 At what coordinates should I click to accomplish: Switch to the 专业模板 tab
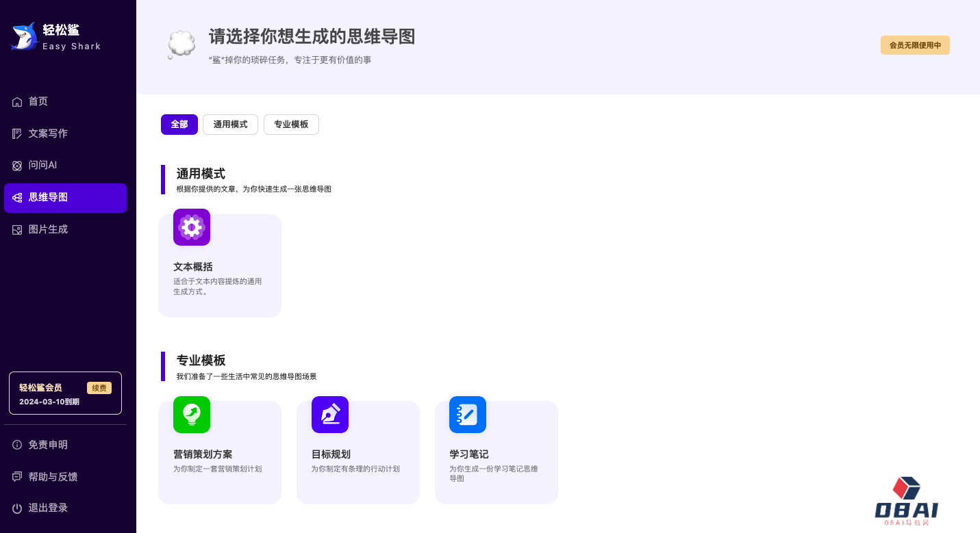click(x=291, y=125)
